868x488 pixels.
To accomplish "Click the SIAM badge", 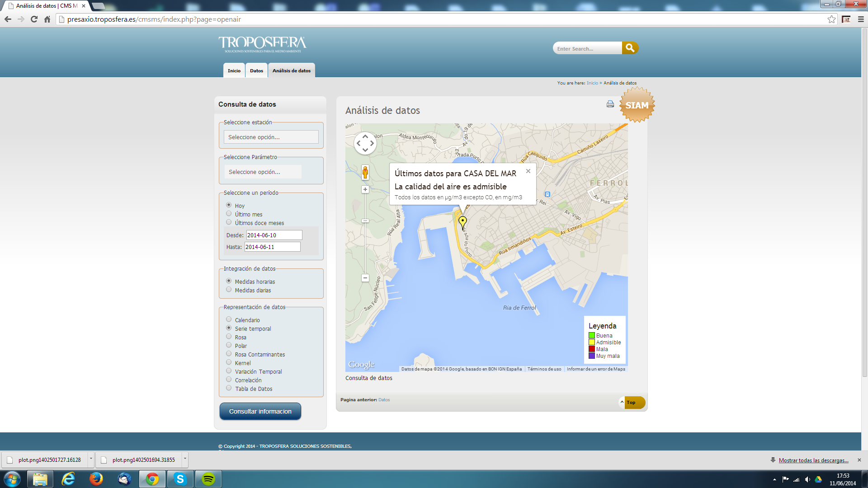I will pos(637,105).
